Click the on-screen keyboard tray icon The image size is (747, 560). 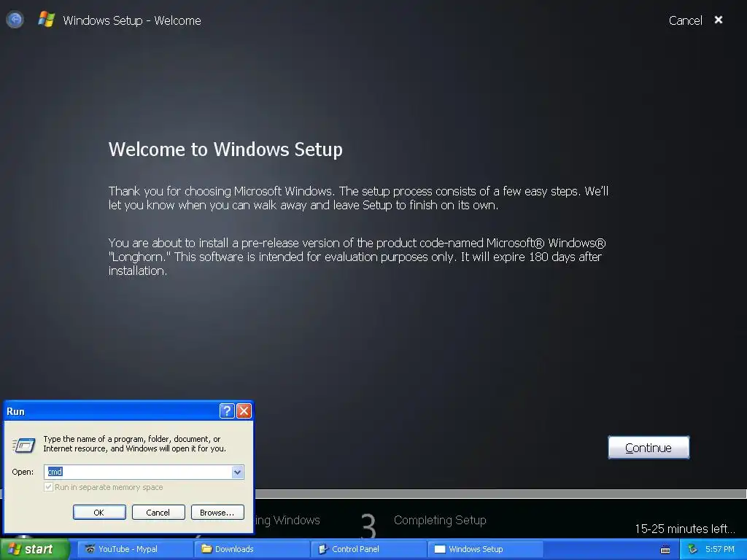[665, 550]
